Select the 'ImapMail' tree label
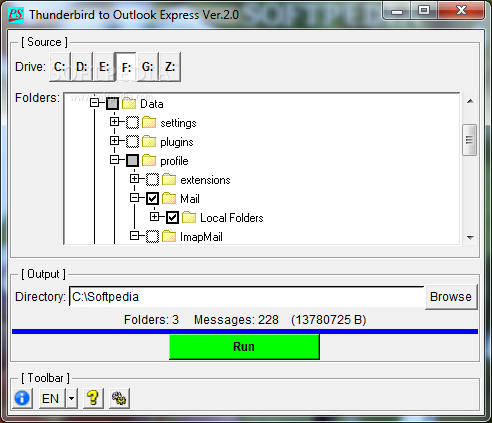Screen dimensions: 492x423 [201, 237]
